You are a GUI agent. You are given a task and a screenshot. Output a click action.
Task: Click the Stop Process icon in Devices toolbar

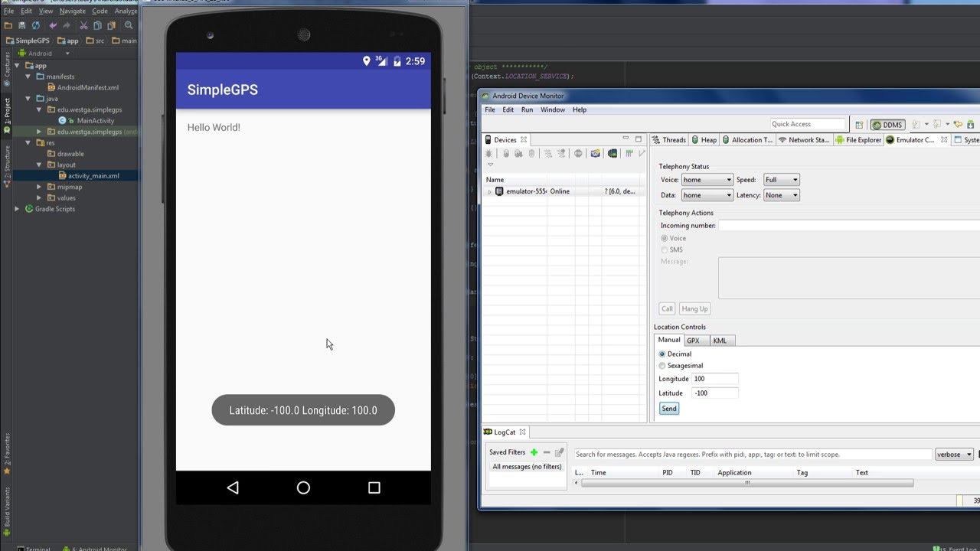pyautogui.click(x=578, y=154)
